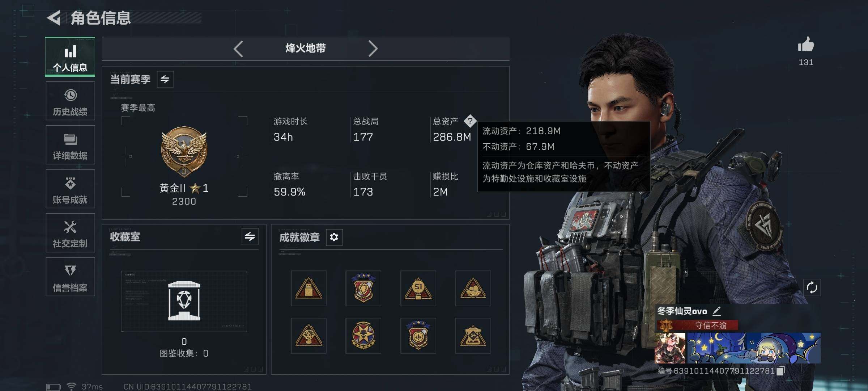Image resolution: width=868 pixels, height=391 pixels.
Task: Switch to the 账号成就 tab
Action: (x=70, y=189)
